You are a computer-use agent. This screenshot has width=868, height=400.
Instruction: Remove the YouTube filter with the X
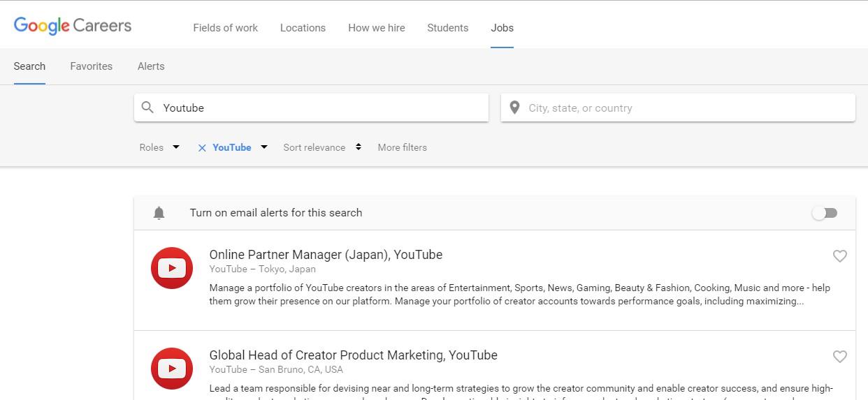point(202,148)
